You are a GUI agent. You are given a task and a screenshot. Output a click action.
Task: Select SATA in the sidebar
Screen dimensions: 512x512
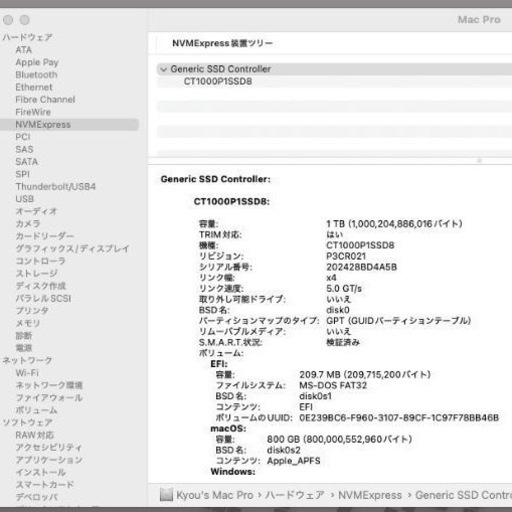(x=27, y=162)
